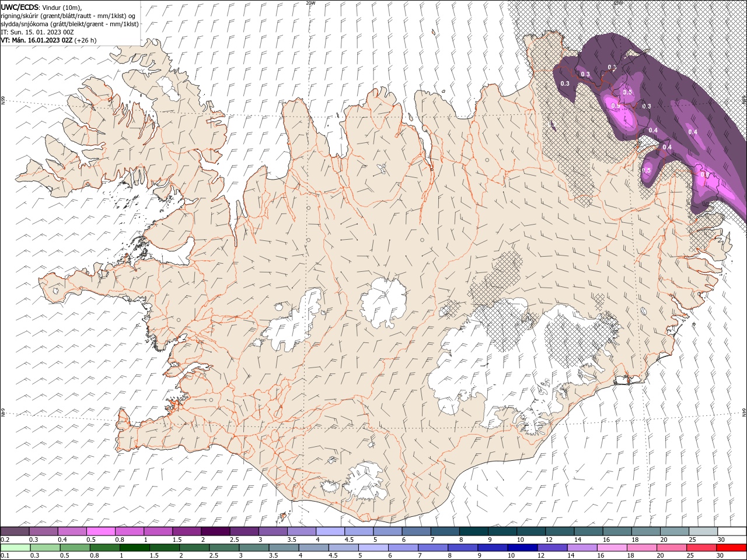Pick the light pink 16 swatch in rain legend

point(612,547)
